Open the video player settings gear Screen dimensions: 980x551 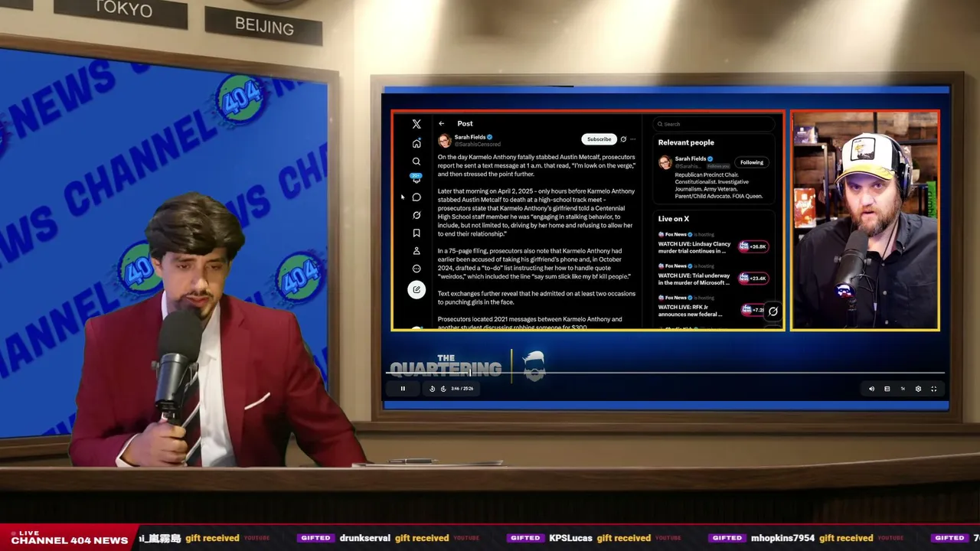[918, 389]
